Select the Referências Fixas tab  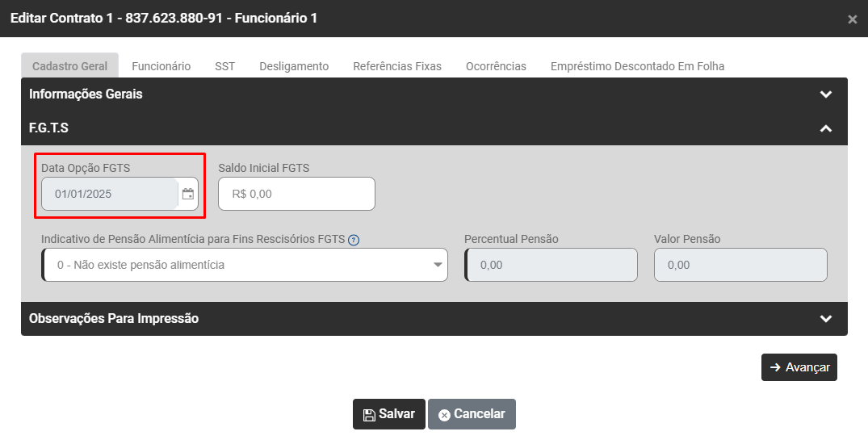click(x=397, y=66)
